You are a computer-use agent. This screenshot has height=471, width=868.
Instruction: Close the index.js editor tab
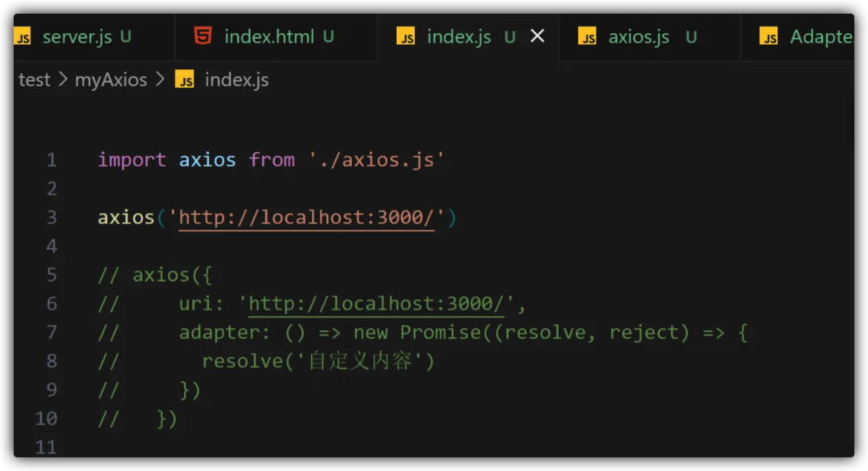(x=538, y=36)
